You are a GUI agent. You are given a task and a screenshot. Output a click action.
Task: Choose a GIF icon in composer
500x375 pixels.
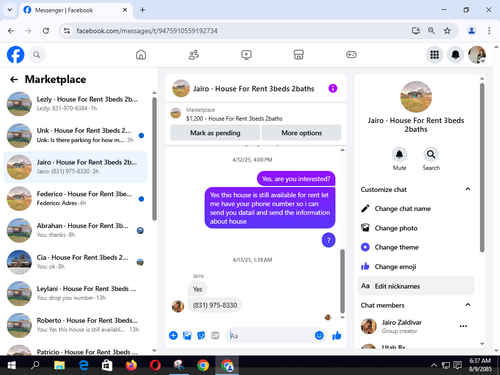pos(215,335)
